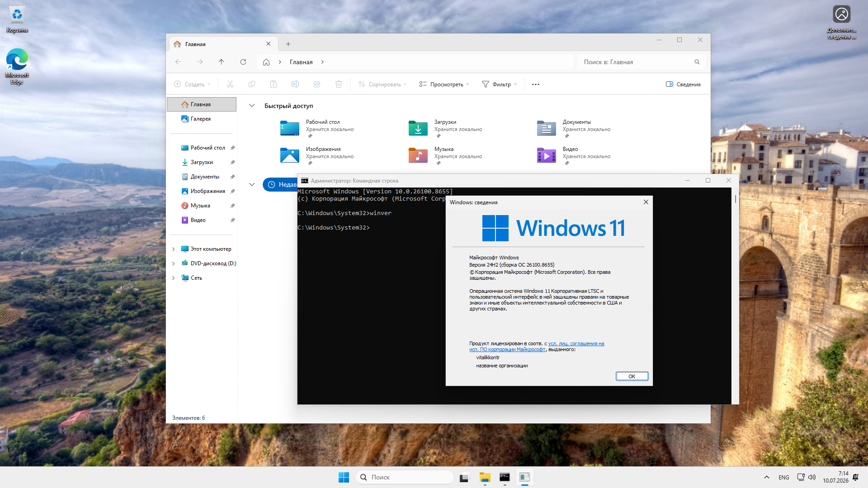
Task: Open the three-dots more options menu
Action: [x=536, y=84]
